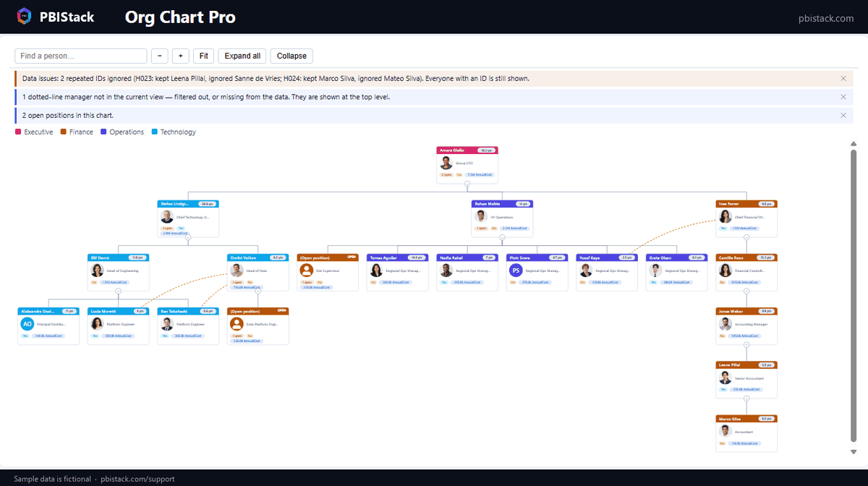The height and width of the screenshot is (486, 868).
Task: Dismiss the Data issues warning banner
Action: click(x=843, y=78)
